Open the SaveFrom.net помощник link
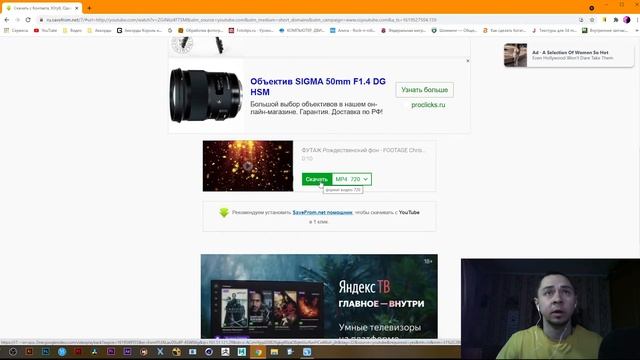640x360 pixels. click(x=322, y=212)
